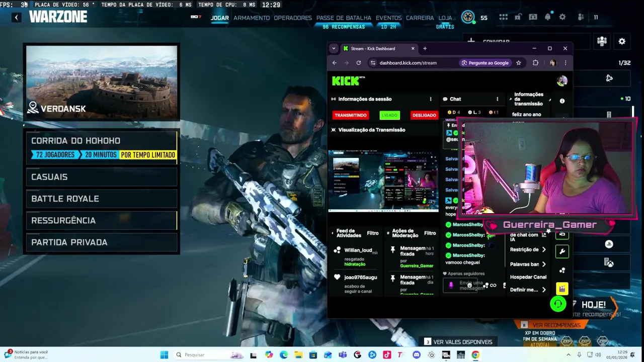The height and width of the screenshot is (362, 644).
Task: Open LOJA tab
Action: (445, 18)
